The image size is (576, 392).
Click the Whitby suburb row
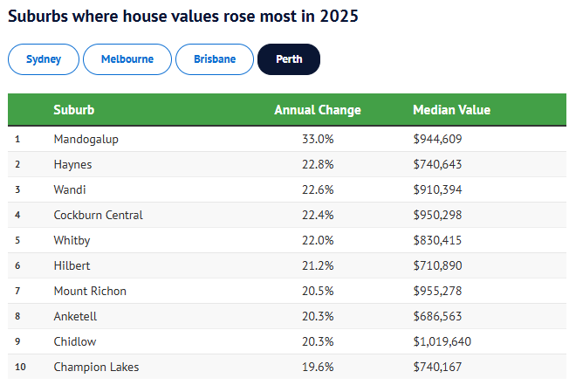point(72,240)
